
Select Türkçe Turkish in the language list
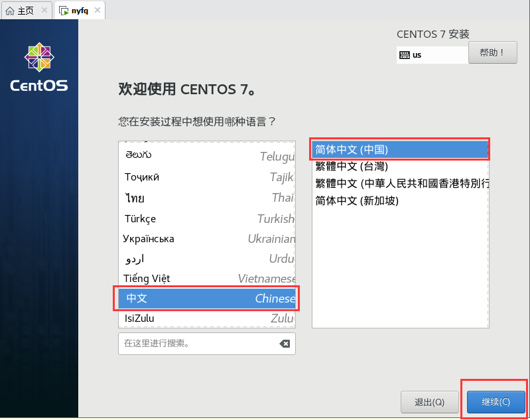pos(207,219)
